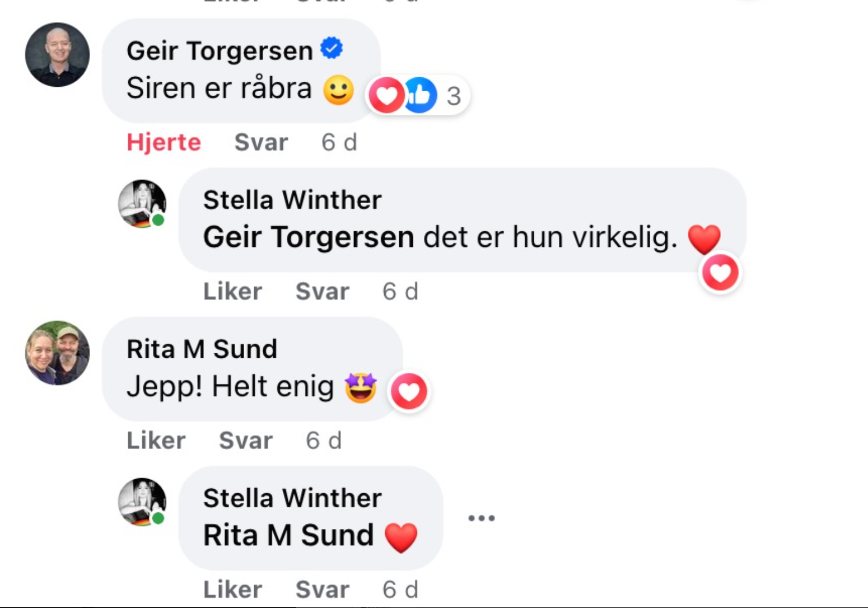Open tagged Geir Torgersen mention in Stella's reply

point(309,237)
